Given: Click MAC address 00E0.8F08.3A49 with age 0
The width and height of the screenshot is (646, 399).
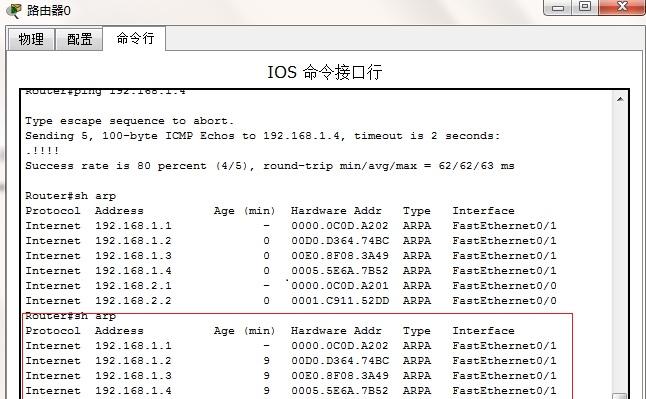Looking at the screenshot, I should click(x=340, y=256).
